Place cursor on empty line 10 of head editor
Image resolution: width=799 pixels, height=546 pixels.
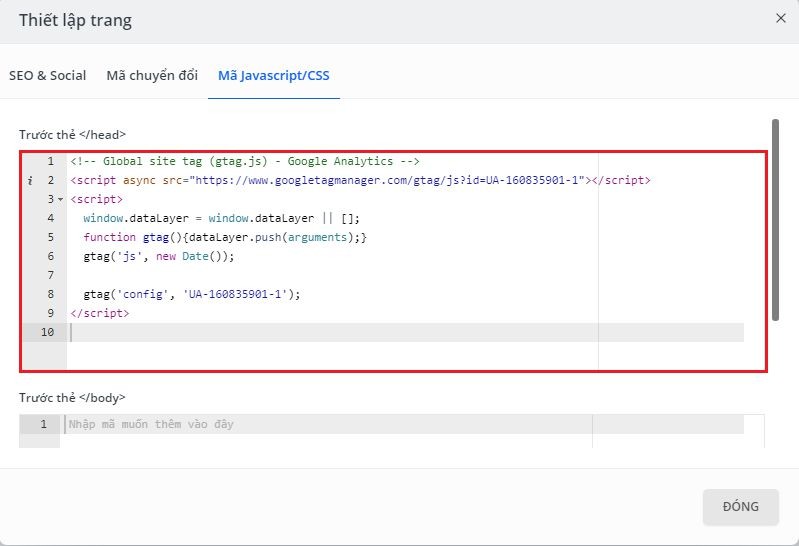click(405, 332)
